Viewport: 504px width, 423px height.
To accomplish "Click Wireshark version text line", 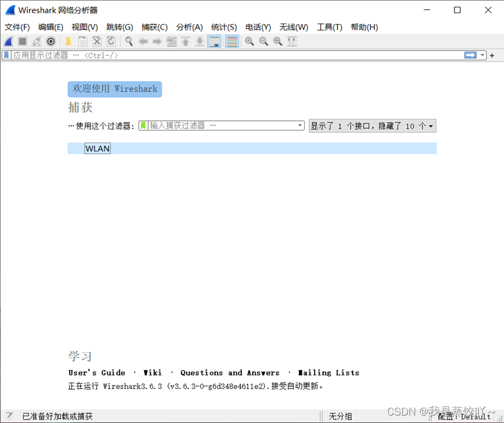I will click(x=195, y=386).
